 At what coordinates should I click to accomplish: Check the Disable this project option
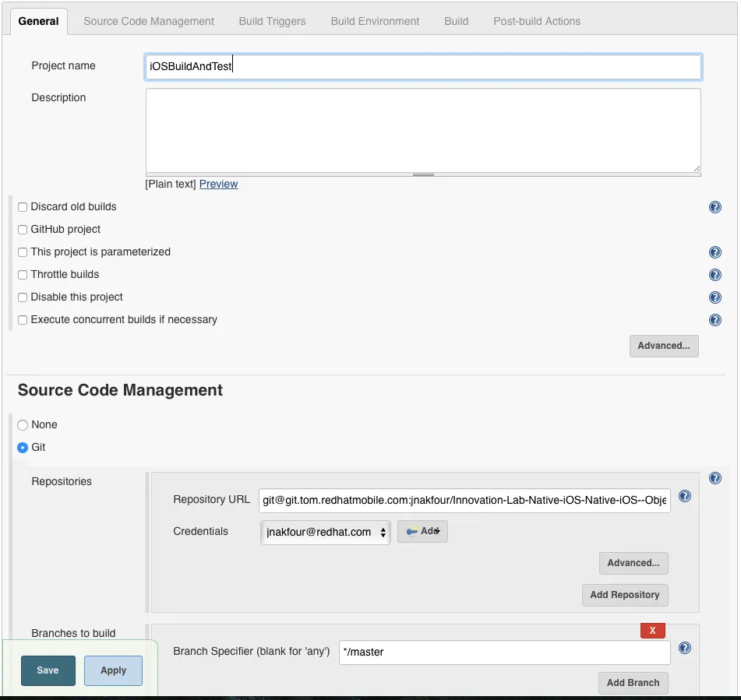[23, 297]
